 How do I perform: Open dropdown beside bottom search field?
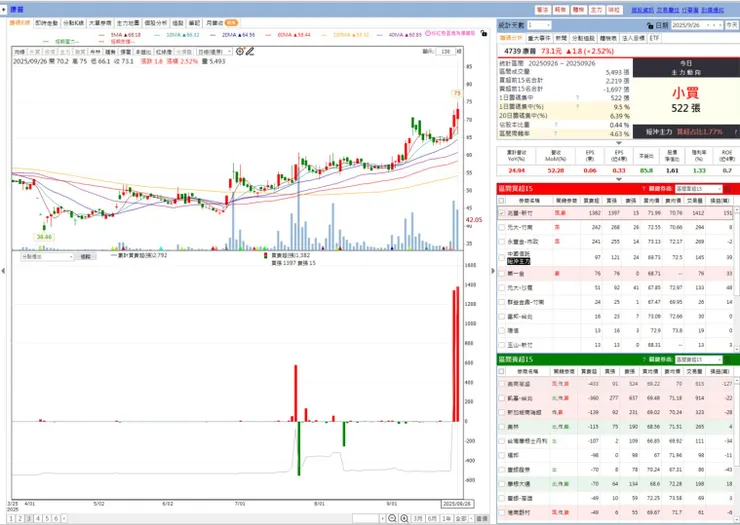[382, 518]
